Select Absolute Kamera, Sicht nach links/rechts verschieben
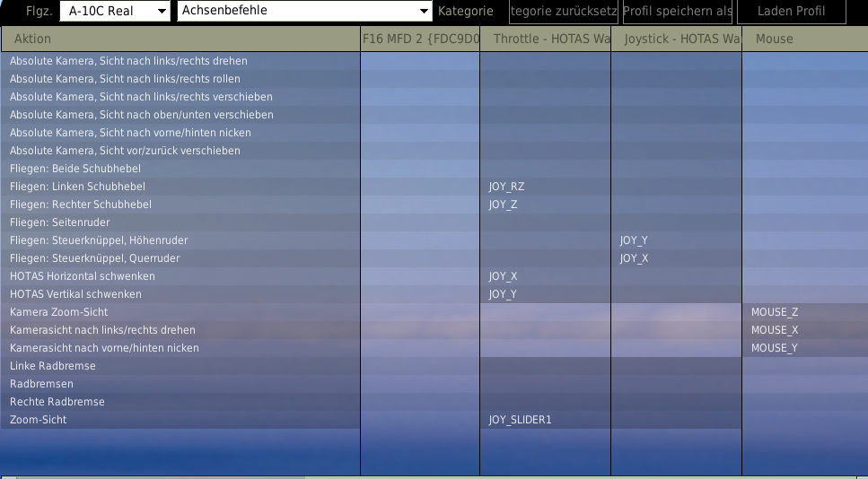868x479 pixels. point(180,97)
